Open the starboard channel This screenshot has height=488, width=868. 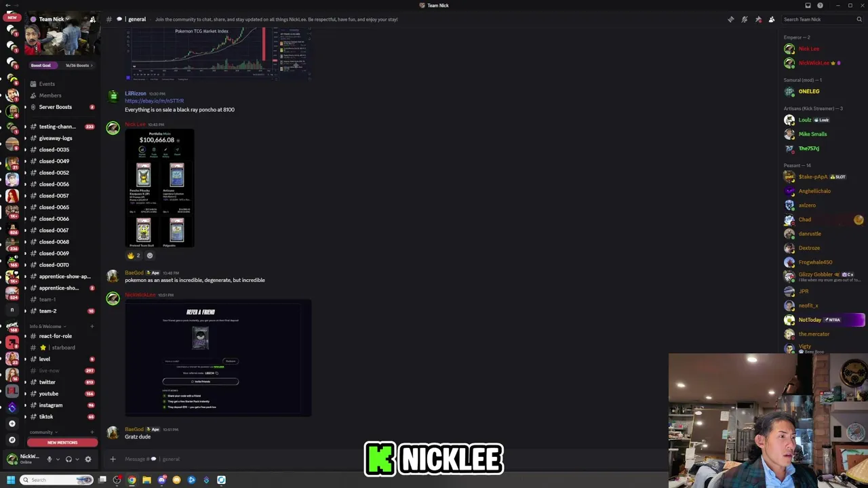61,348
